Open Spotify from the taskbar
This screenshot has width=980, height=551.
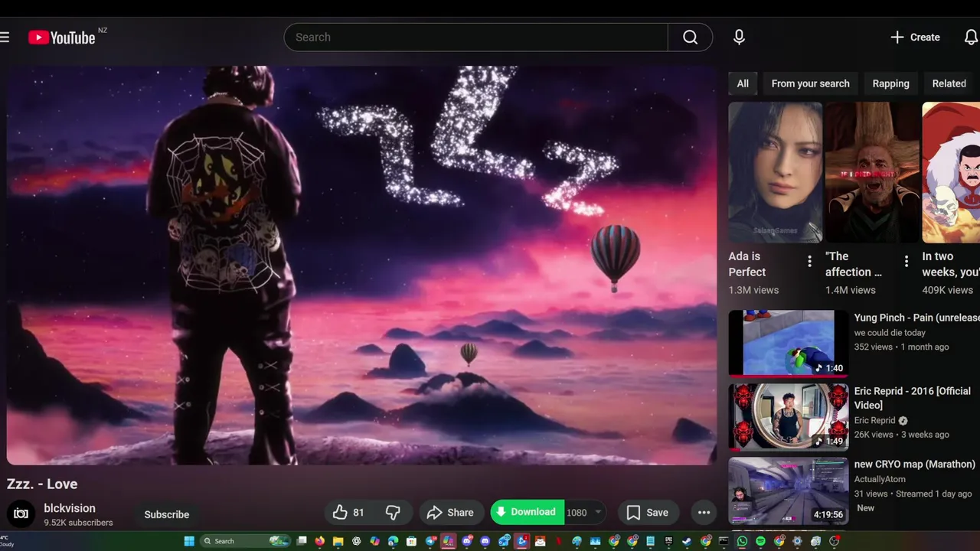pos(760,541)
